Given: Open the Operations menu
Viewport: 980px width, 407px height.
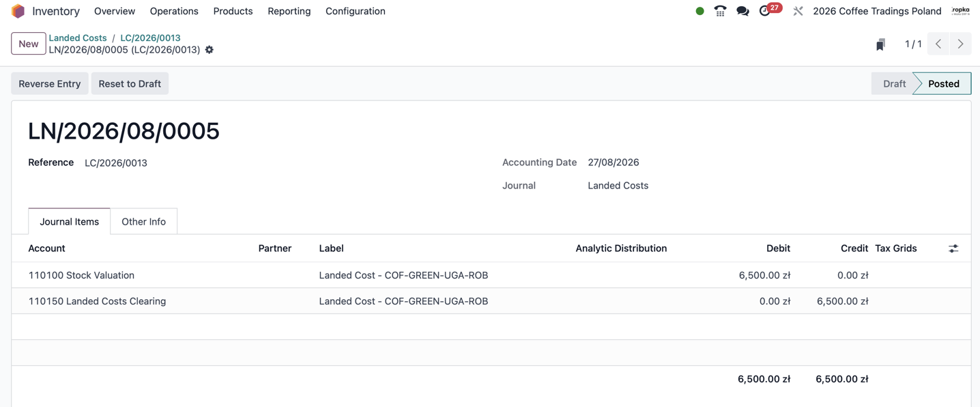Looking at the screenshot, I should pyautogui.click(x=174, y=11).
